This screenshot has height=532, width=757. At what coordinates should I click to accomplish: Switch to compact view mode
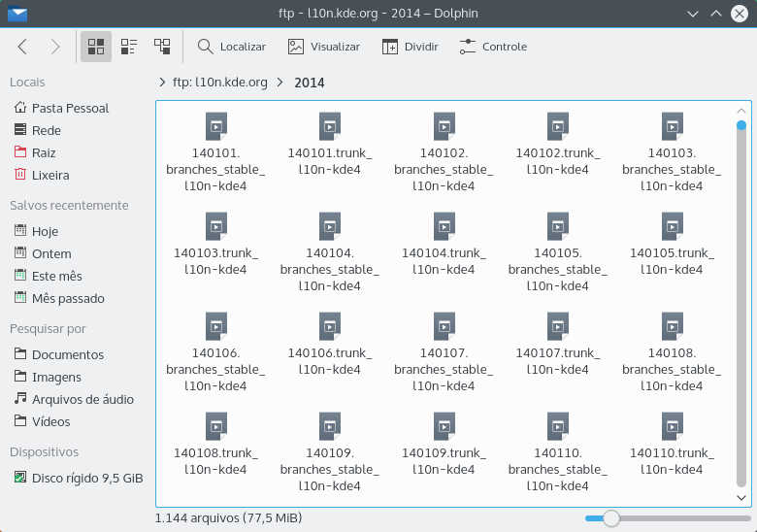point(129,47)
